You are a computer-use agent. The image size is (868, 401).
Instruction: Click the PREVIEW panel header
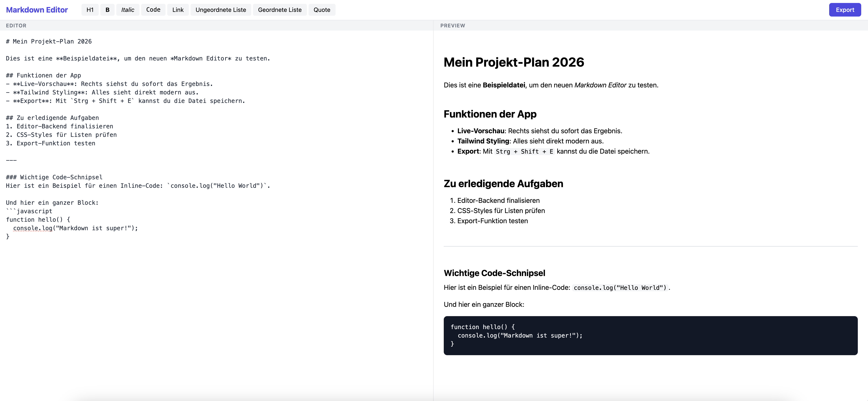click(x=452, y=26)
